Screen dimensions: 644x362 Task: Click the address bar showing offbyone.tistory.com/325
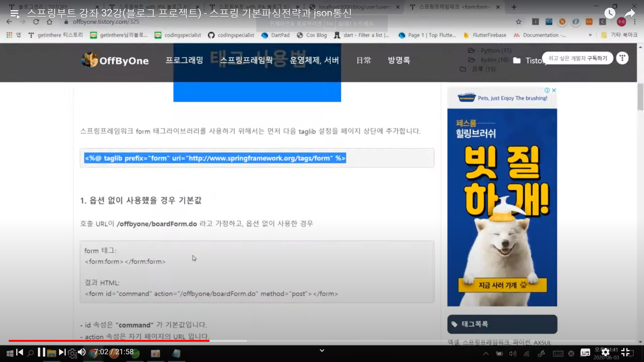pos(106,22)
